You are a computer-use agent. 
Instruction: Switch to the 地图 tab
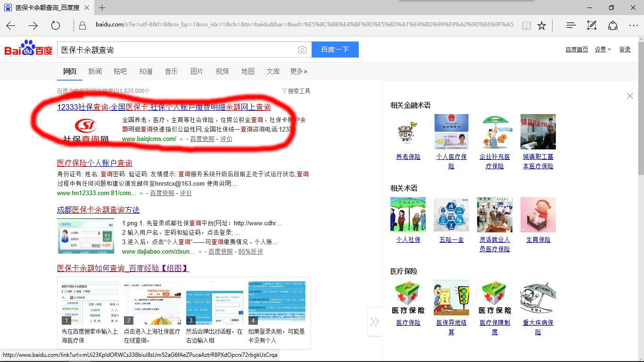(x=248, y=71)
